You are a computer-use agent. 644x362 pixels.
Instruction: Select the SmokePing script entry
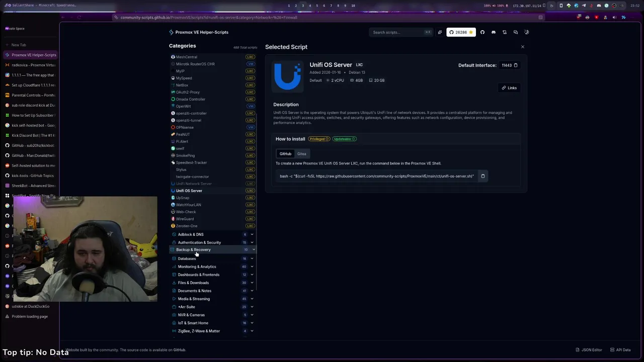[213, 155]
